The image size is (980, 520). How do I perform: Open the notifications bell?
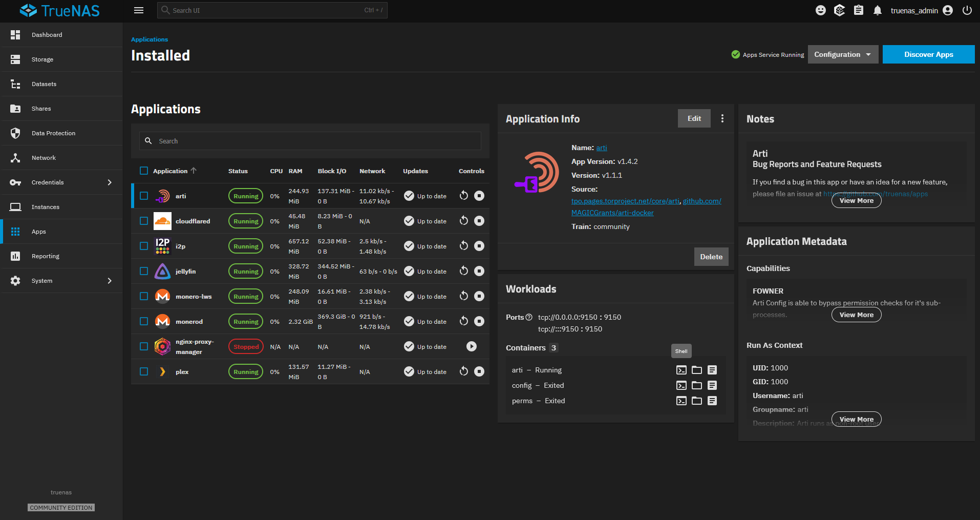pos(878,10)
